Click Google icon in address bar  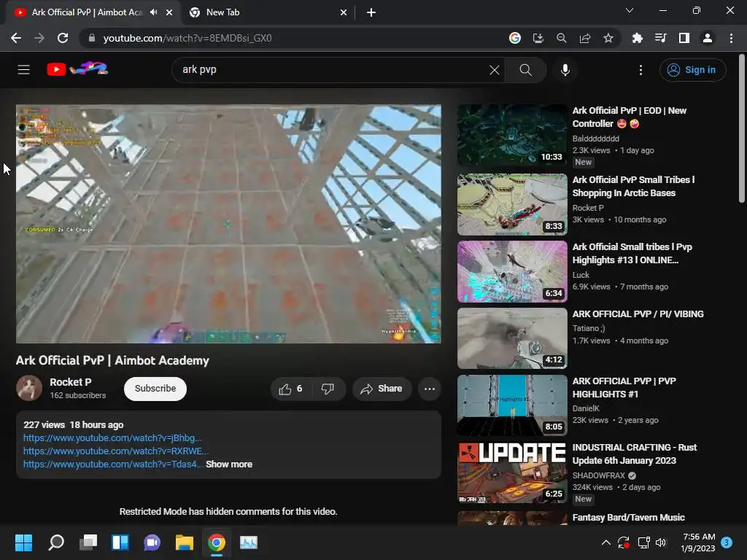point(515,38)
